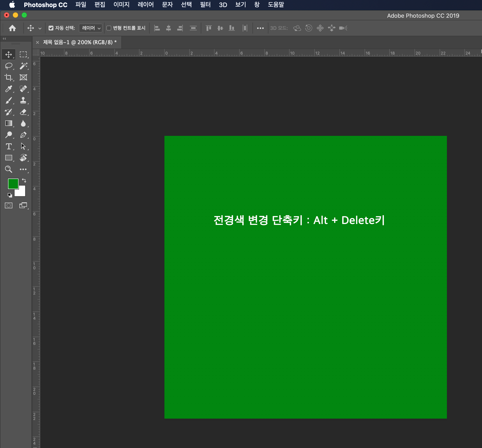Select the Clone Stamp tool
The width and height of the screenshot is (482, 448).
point(23,100)
